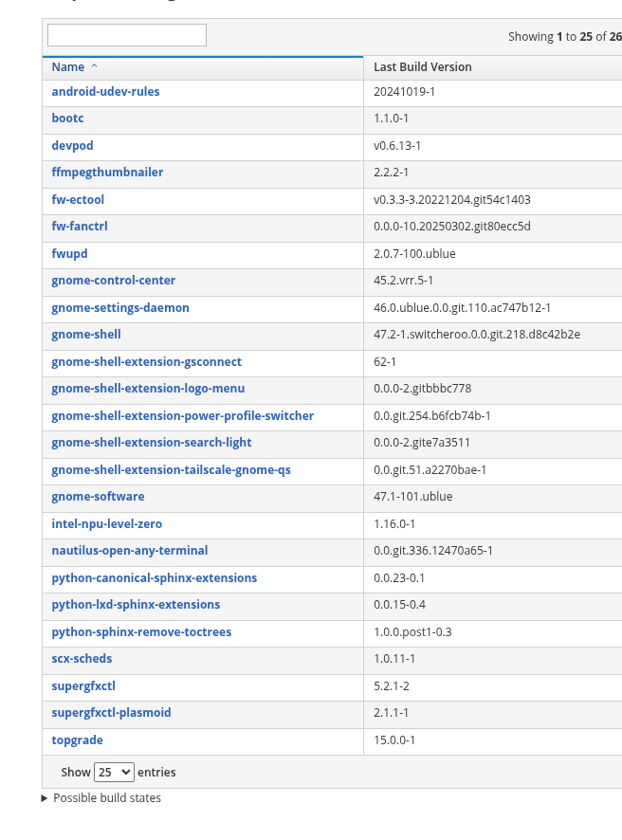Open the entries-per-page dropdown showing 25

coord(114,772)
